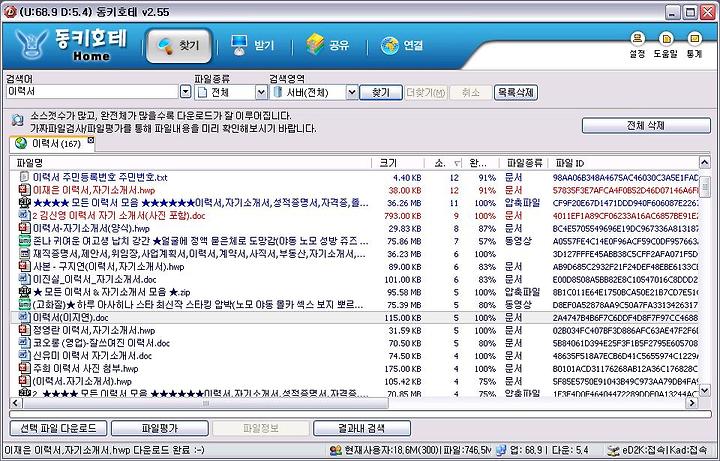Click icon of 재직증명서,제안서,위임장 file

click(24, 253)
